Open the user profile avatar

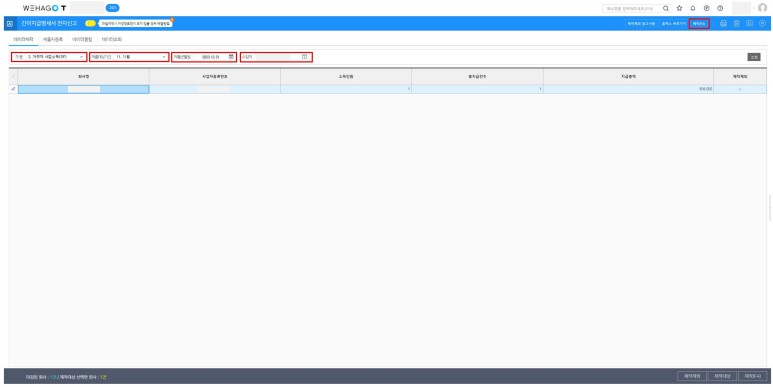pos(763,8)
